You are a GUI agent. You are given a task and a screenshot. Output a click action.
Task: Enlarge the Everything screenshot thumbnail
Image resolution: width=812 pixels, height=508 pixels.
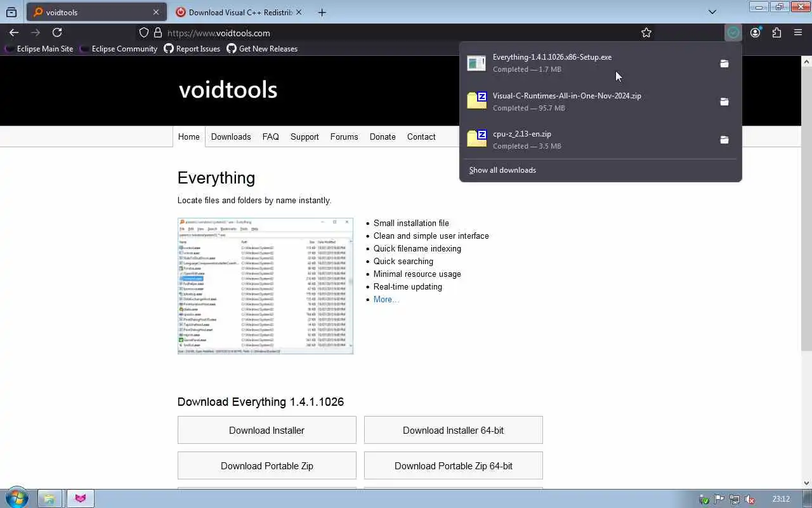coord(265,286)
